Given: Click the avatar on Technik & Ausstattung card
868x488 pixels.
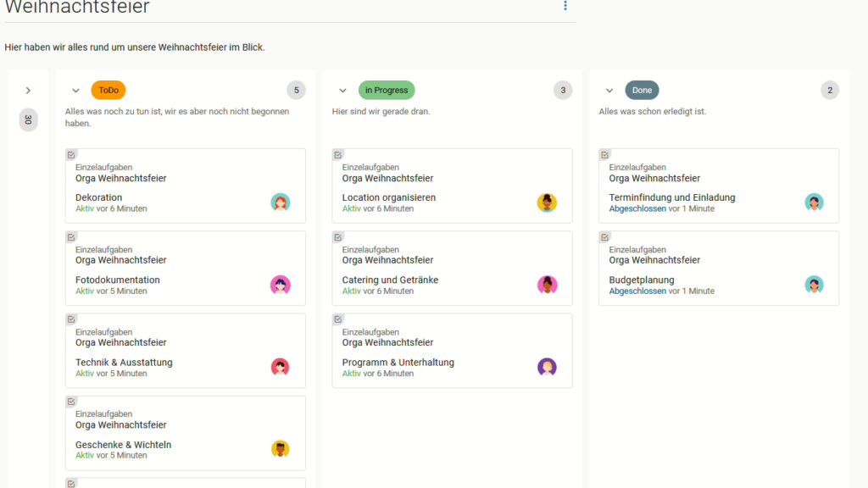Looking at the screenshot, I should click(x=281, y=367).
